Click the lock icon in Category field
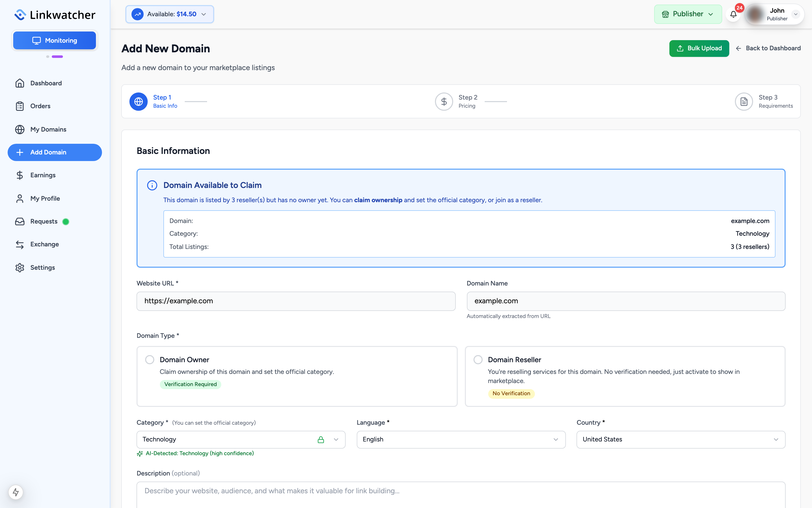The height and width of the screenshot is (508, 812). click(x=321, y=439)
